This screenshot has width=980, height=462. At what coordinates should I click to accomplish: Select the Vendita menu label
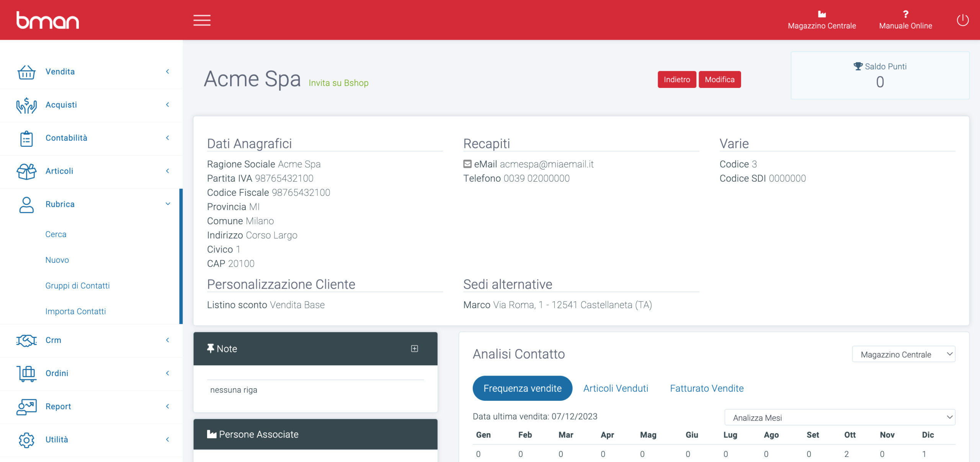pyautogui.click(x=60, y=72)
